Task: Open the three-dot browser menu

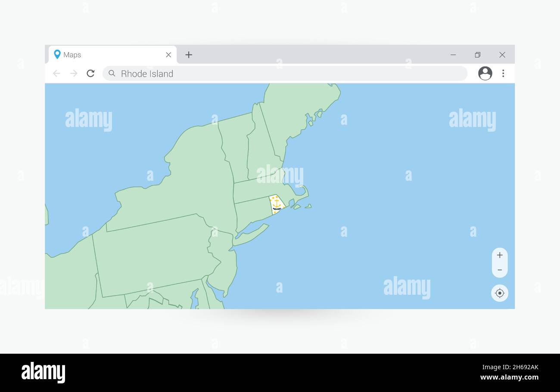Action: (x=503, y=73)
